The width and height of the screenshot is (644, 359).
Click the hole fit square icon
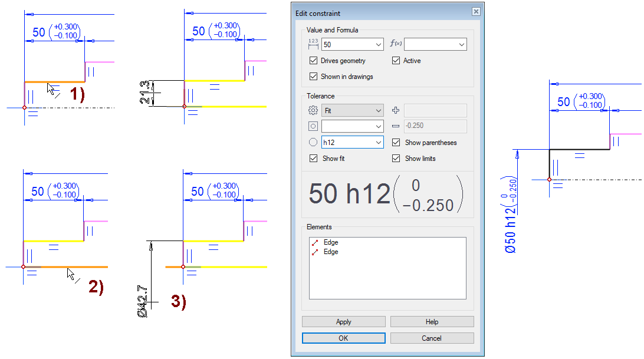click(313, 126)
